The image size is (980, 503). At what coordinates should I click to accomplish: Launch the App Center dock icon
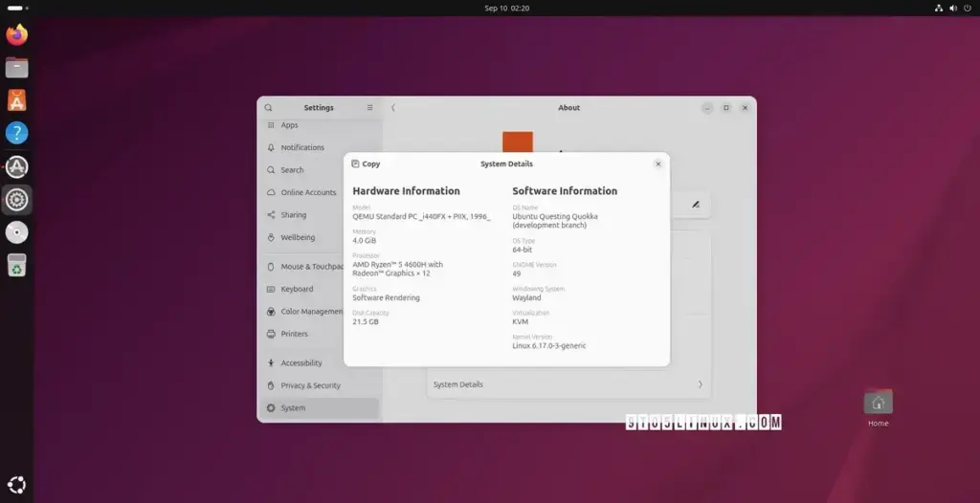click(17, 100)
